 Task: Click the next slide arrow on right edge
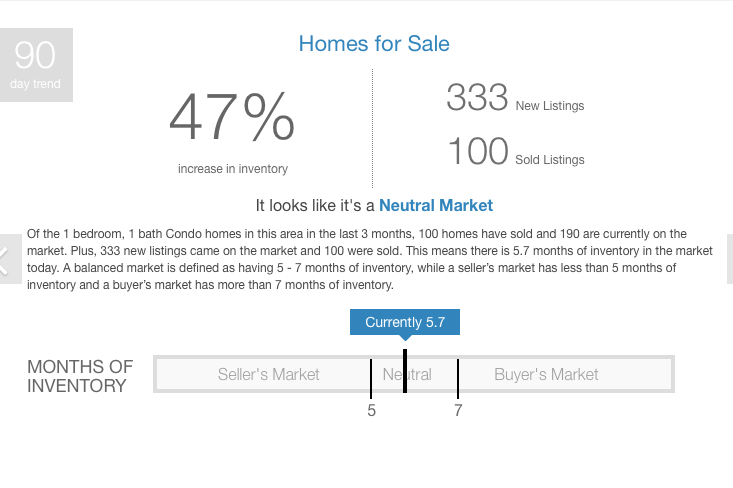click(x=730, y=259)
